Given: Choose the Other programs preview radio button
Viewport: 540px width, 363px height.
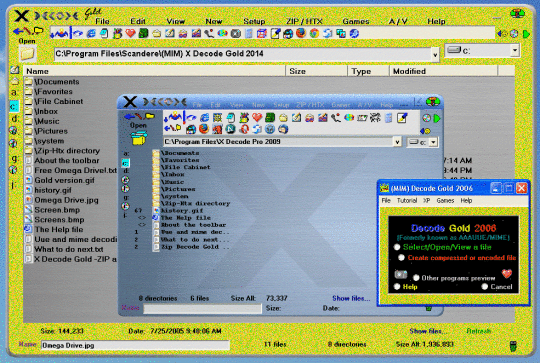Looking at the screenshot, I should pyautogui.click(x=416, y=278).
